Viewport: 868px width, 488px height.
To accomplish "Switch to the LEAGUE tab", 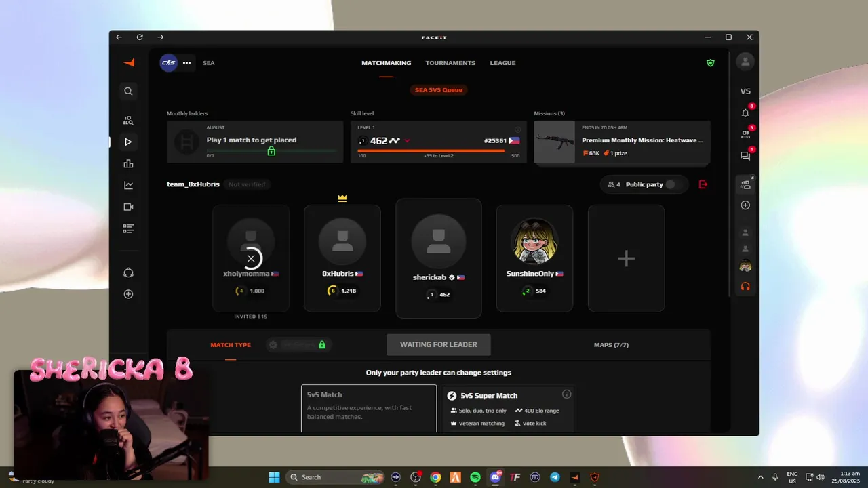I will (x=502, y=63).
